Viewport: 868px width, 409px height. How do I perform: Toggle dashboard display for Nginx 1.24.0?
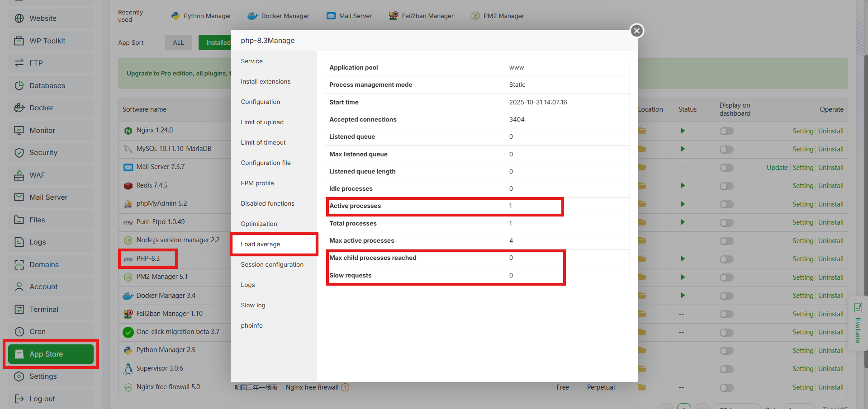pyautogui.click(x=726, y=131)
